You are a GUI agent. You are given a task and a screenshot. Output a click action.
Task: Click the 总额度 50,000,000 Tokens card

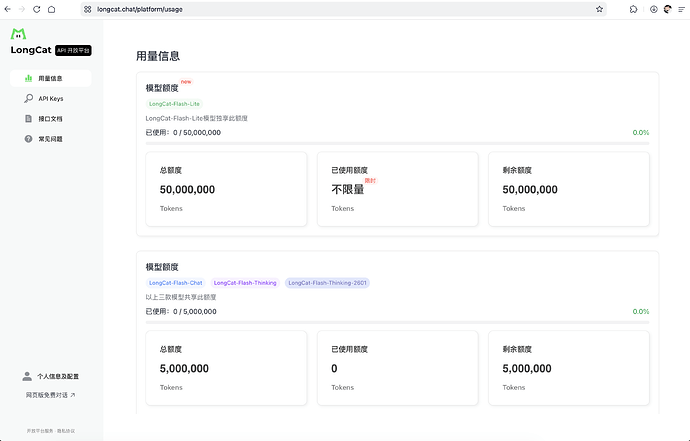pos(226,189)
